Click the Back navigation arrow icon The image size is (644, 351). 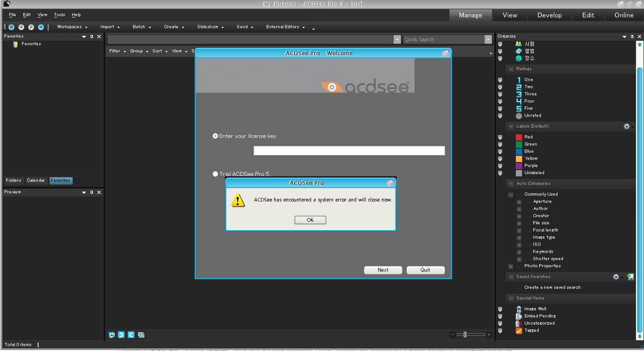pyautogui.click(x=21, y=27)
